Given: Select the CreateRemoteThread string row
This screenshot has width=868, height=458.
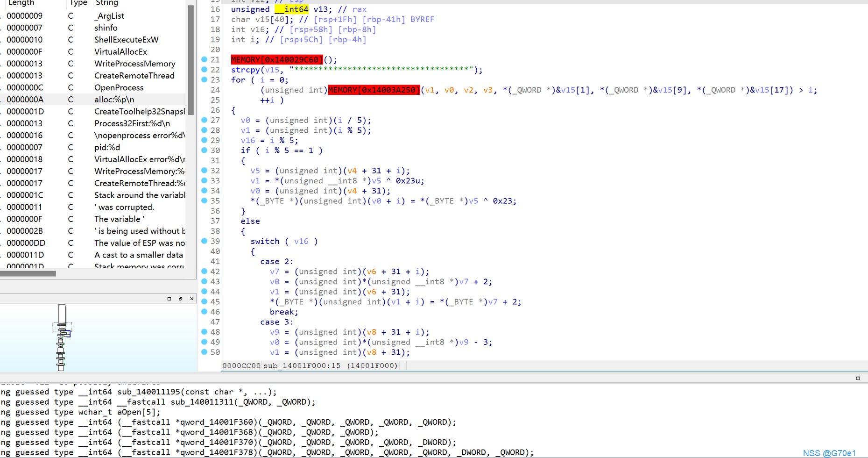Looking at the screenshot, I should [93, 76].
